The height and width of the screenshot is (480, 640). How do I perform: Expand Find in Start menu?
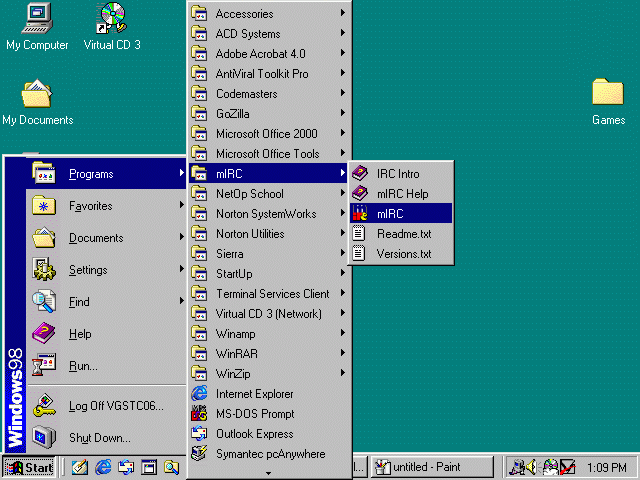[107, 302]
